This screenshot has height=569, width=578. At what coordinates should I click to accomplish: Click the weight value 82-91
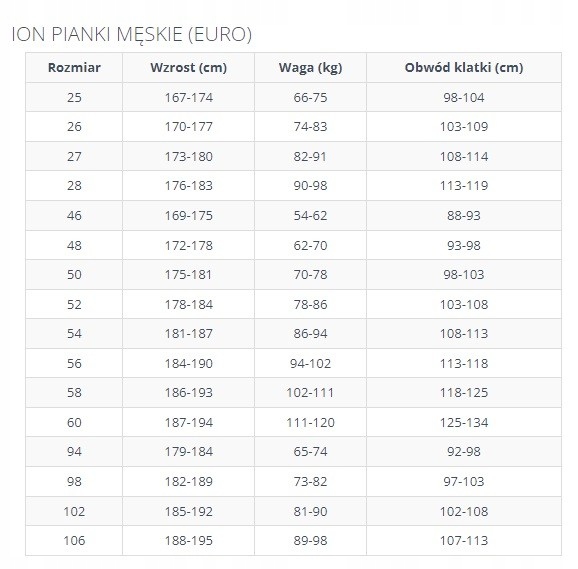(x=310, y=157)
